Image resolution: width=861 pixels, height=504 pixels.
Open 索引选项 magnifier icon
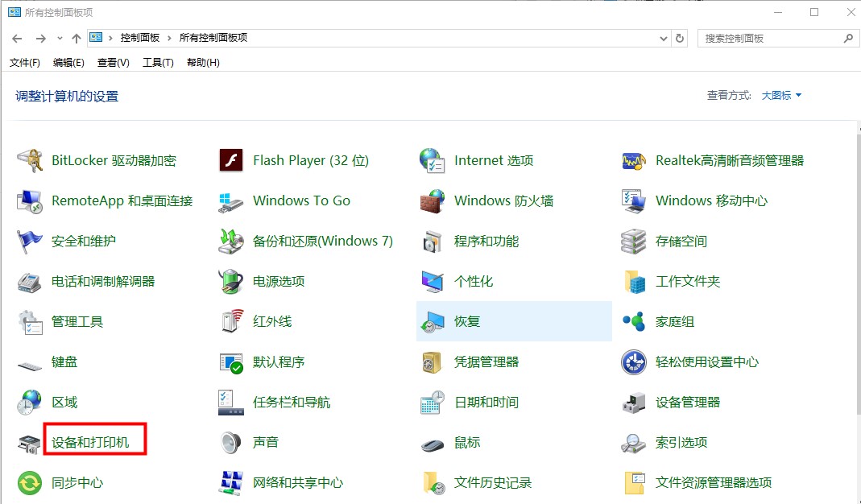634,443
